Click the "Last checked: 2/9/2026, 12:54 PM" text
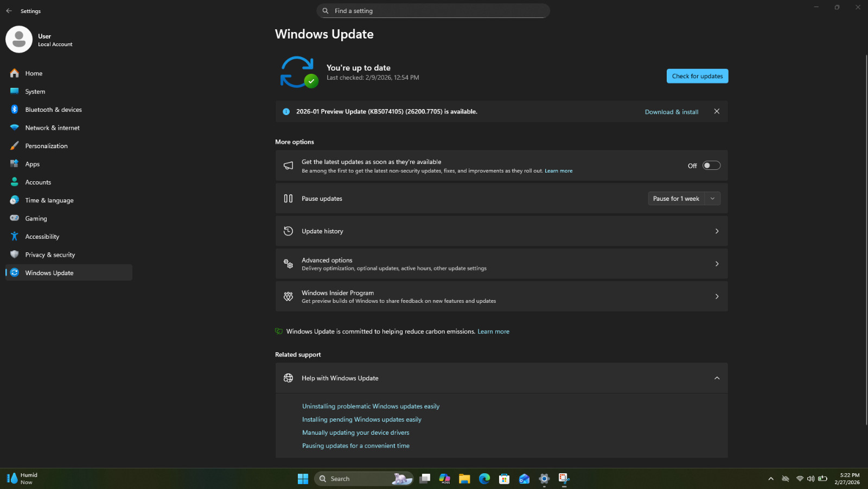868x489 pixels. (373, 78)
